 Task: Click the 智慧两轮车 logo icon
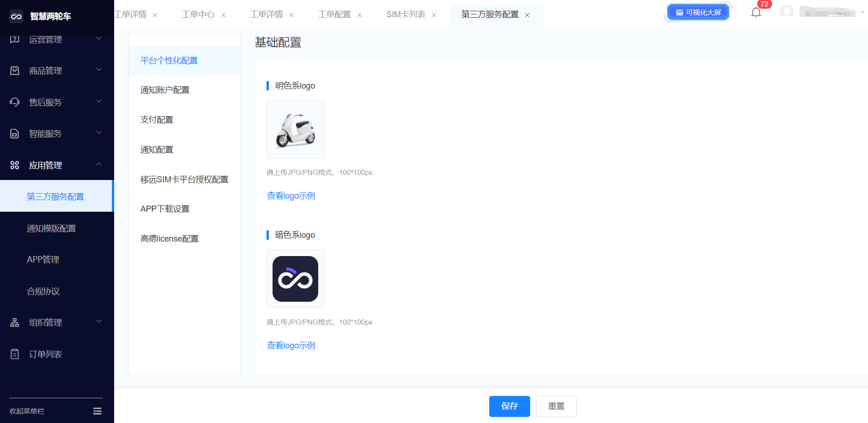tap(16, 16)
